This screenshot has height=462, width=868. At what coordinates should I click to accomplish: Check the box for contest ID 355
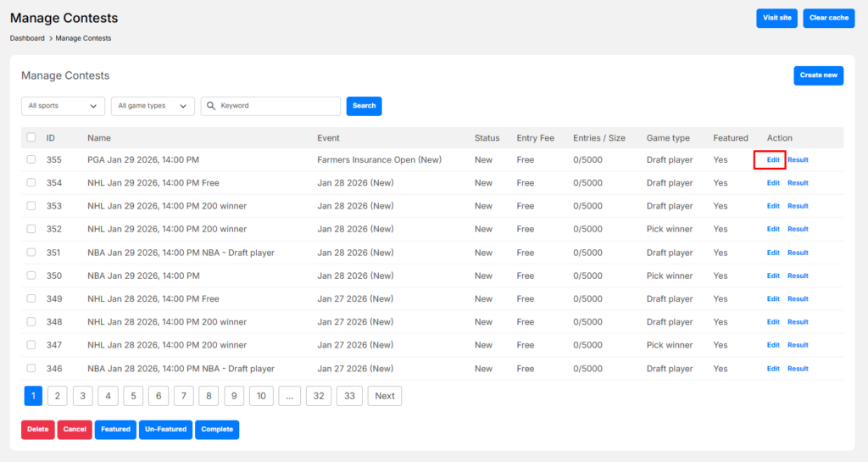[x=31, y=159]
